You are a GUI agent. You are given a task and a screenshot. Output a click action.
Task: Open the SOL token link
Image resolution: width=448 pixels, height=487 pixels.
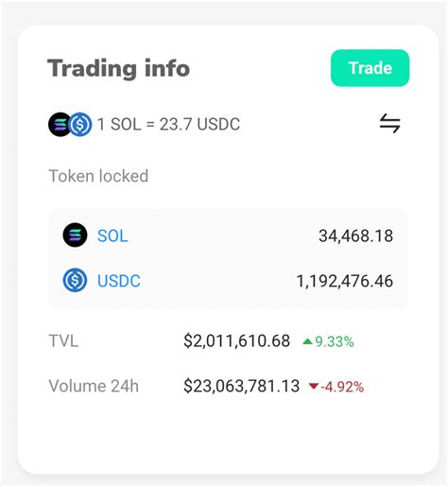tap(112, 235)
